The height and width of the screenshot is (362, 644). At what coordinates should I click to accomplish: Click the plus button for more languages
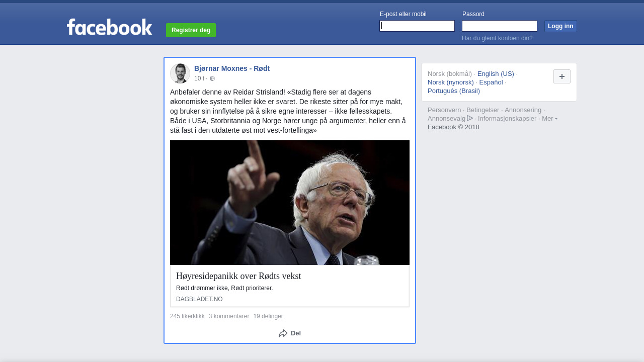[x=562, y=76]
